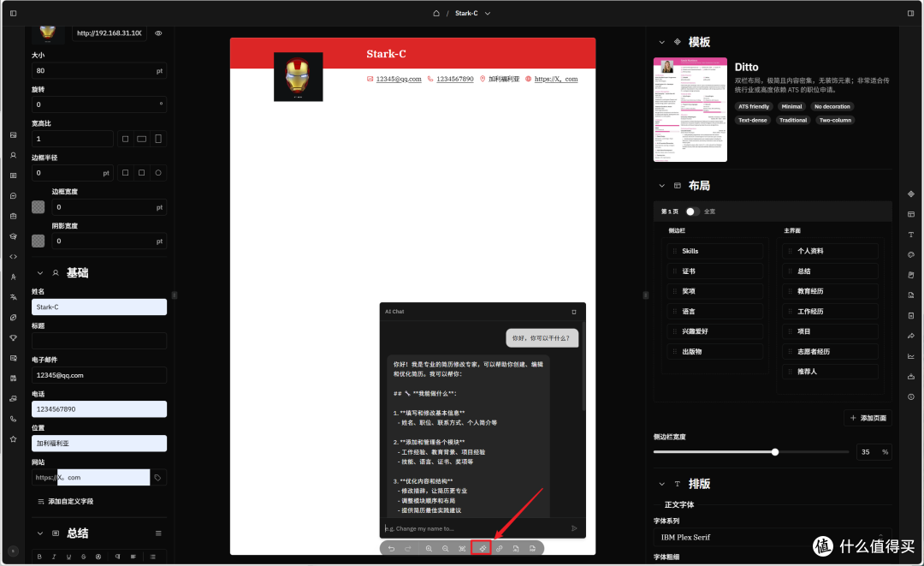Collapse the 基础 section
This screenshot has width=924, height=566.
click(40, 273)
